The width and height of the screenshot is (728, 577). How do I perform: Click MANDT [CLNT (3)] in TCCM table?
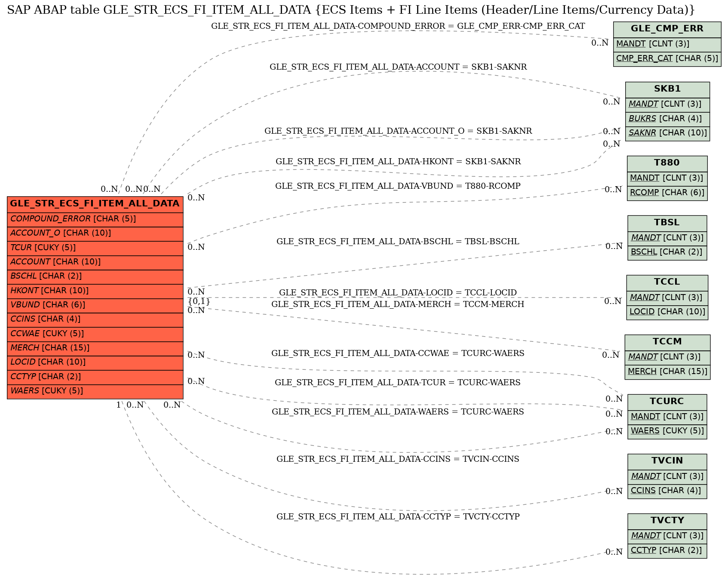click(x=667, y=357)
